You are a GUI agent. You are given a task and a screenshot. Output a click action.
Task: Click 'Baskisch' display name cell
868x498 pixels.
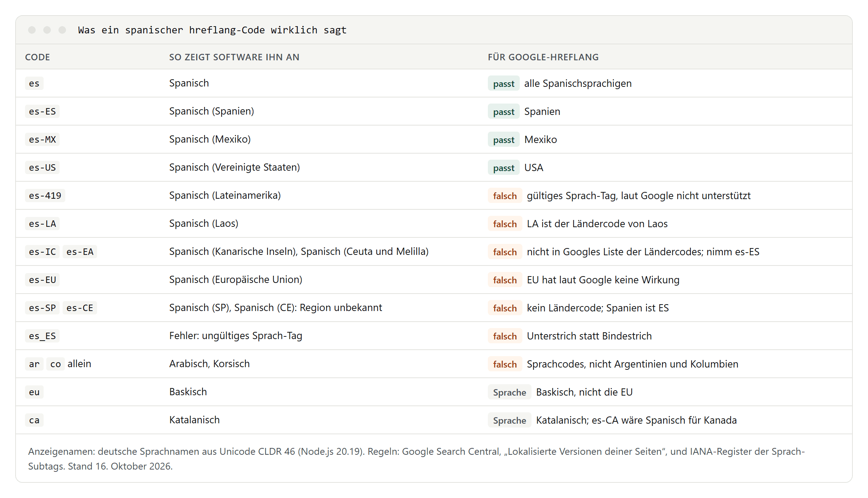click(188, 392)
